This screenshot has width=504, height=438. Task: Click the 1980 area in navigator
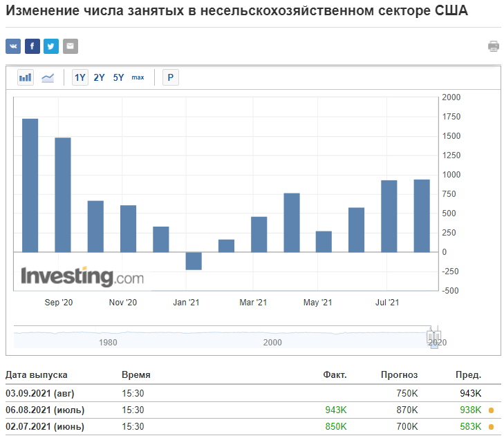[108, 342]
